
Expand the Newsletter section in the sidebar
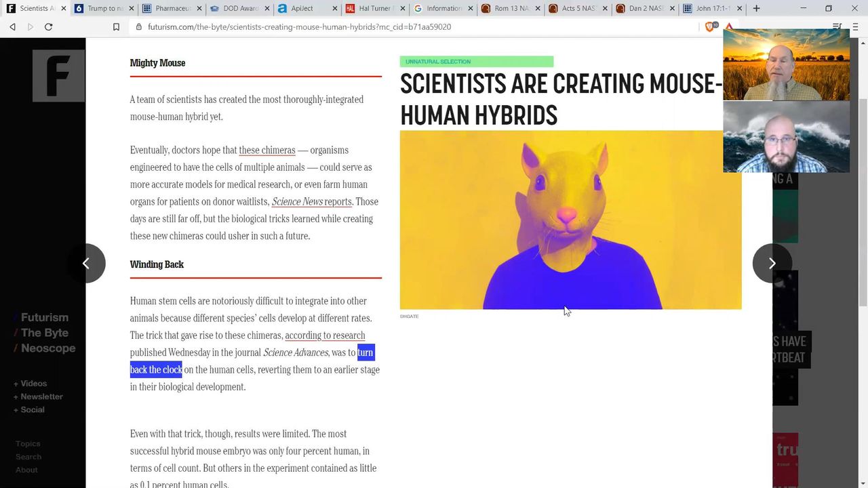click(41, 396)
